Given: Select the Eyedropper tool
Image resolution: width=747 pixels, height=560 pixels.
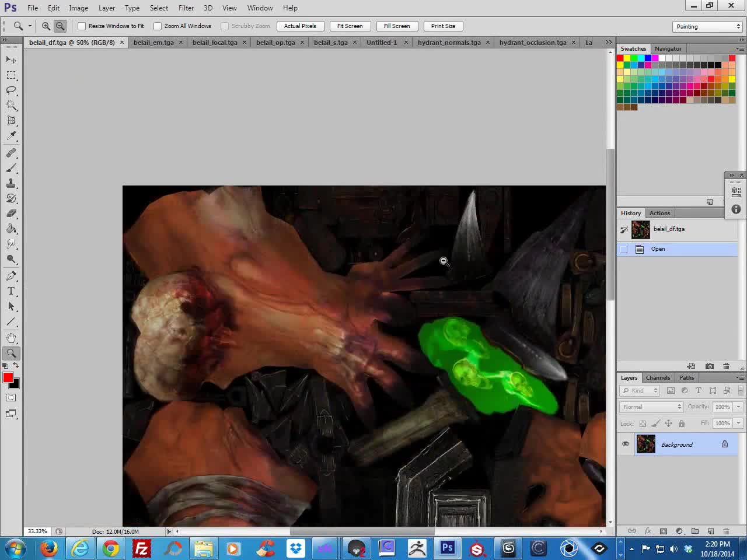Looking at the screenshot, I should pos(11,136).
